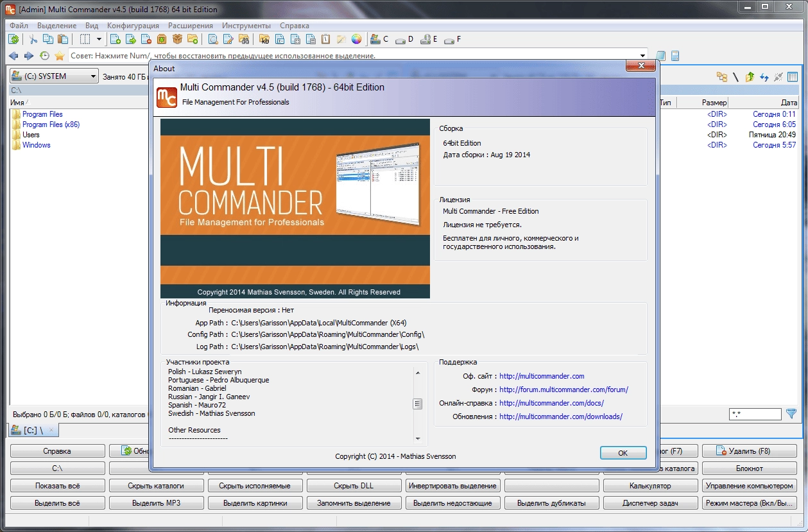Click the edit file pencil icon
This screenshot has height=532, width=808.
click(228, 39)
